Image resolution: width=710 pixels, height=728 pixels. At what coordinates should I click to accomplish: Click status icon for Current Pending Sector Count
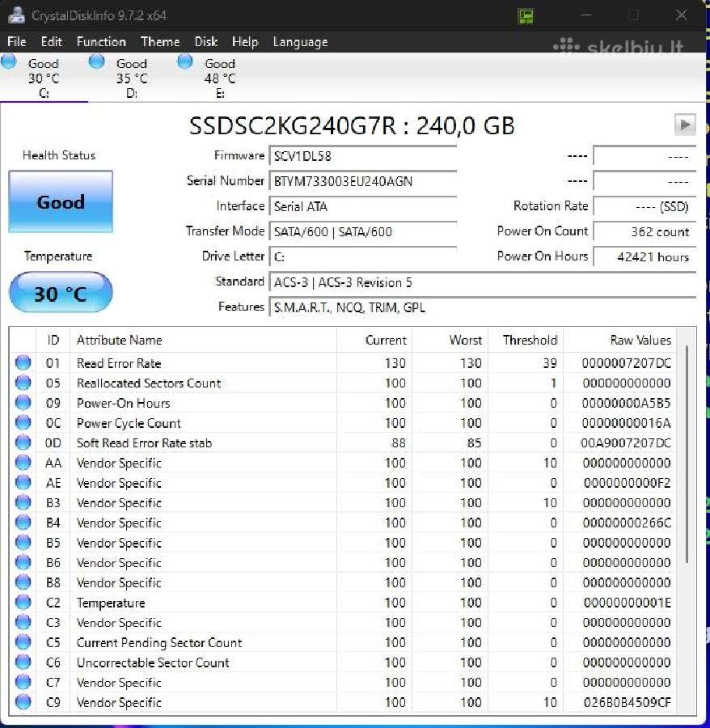click(23, 642)
